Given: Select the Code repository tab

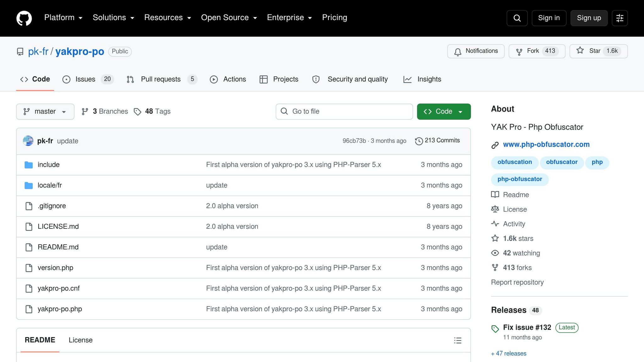Looking at the screenshot, I should 35,79.
